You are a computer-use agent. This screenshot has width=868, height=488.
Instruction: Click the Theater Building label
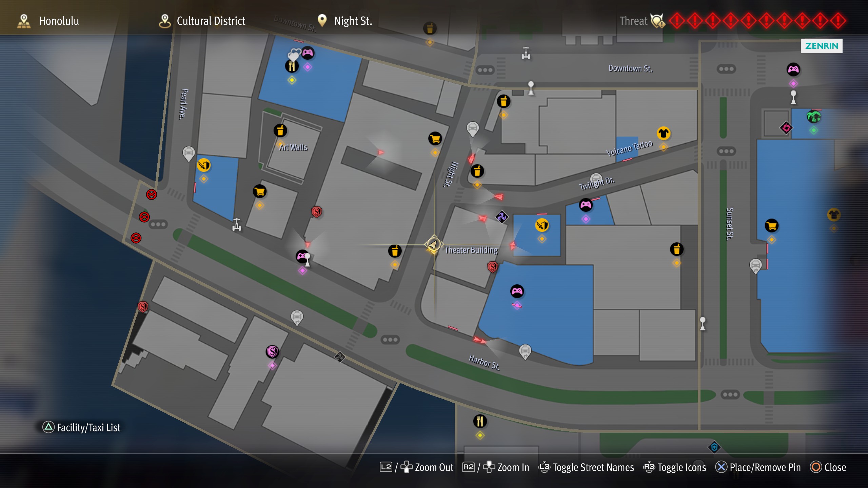(471, 250)
